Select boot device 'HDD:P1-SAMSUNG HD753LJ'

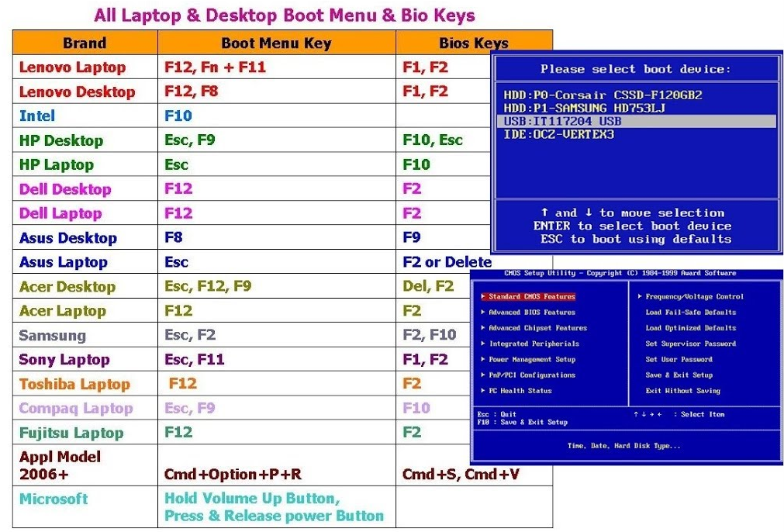point(584,108)
